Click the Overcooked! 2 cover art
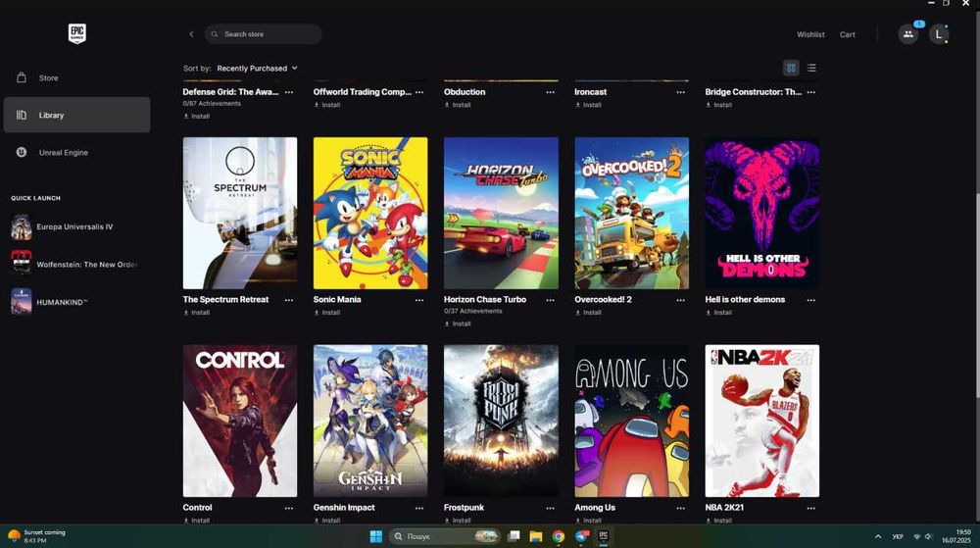This screenshot has height=548, width=980. coord(632,213)
